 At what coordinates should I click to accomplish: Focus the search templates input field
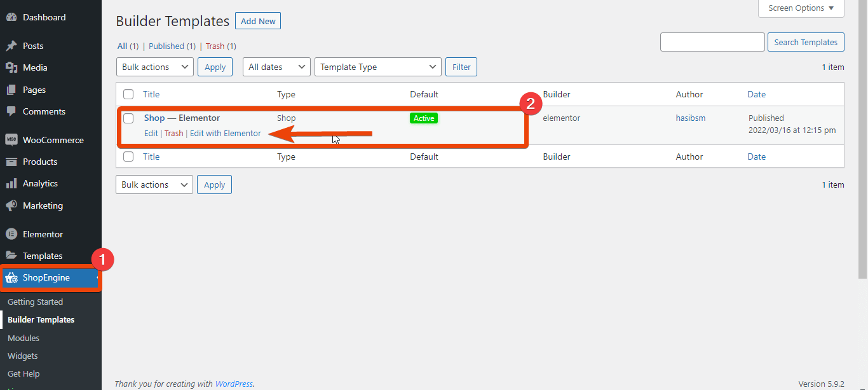pos(712,42)
